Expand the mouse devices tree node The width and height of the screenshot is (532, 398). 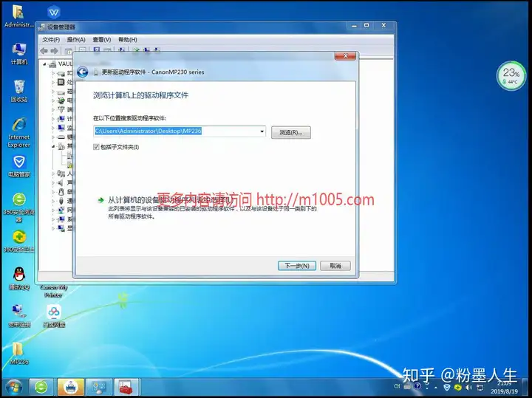(x=53, y=192)
